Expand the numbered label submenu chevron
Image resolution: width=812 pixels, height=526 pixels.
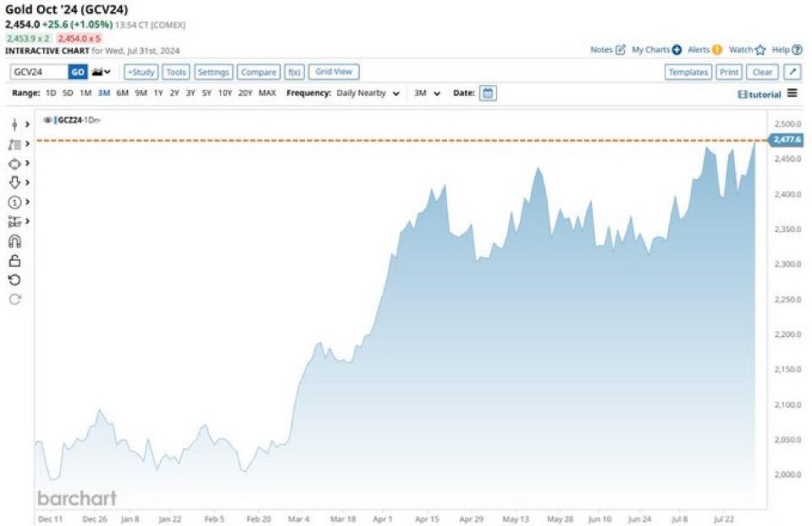coord(27,202)
